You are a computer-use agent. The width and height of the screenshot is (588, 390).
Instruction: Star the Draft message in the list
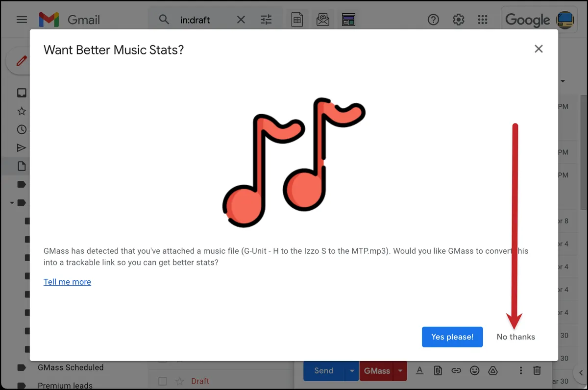[180, 381]
